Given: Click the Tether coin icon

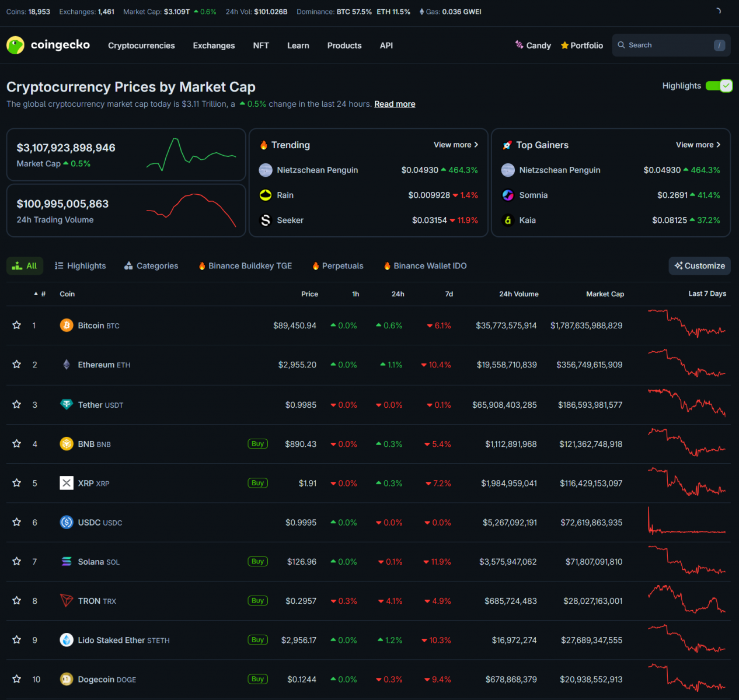Looking at the screenshot, I should point(67,404).
